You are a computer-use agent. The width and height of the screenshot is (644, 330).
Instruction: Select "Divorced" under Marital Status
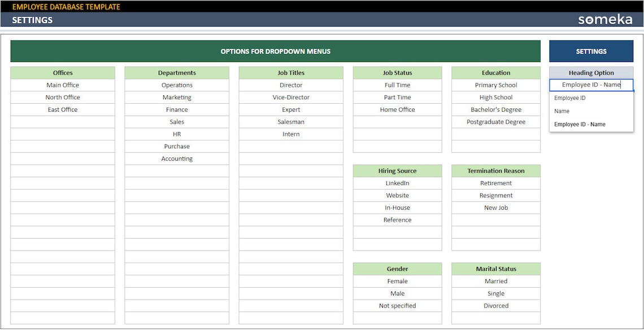click(495, 305)
